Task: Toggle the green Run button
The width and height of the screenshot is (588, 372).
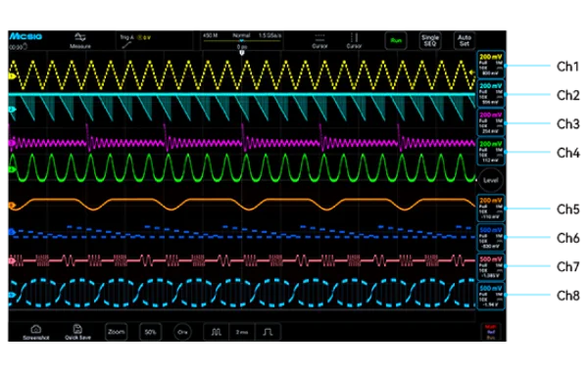Action: pyautogui.click(x=396, y=40)
